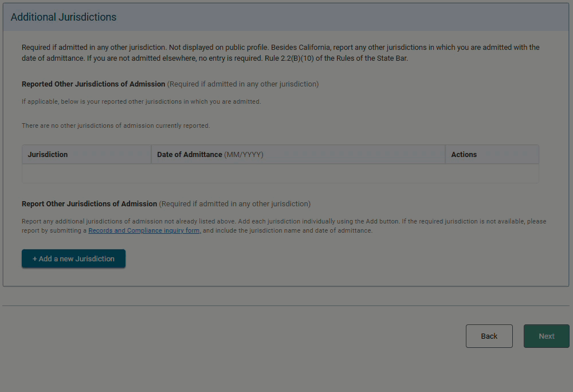Click the 'If applicable, below is your reported' note

[141, 102]
